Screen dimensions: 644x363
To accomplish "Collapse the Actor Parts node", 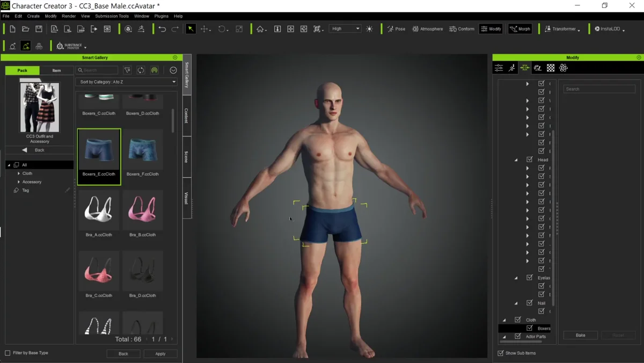I will pyautogui.click(x=504, y=337).
